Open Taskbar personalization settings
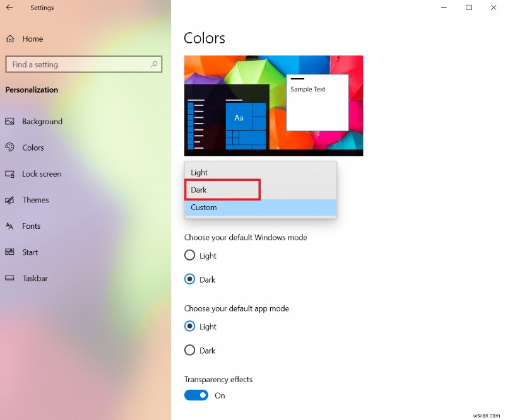Viewport: 505px width, 420px height. (35, 278)
